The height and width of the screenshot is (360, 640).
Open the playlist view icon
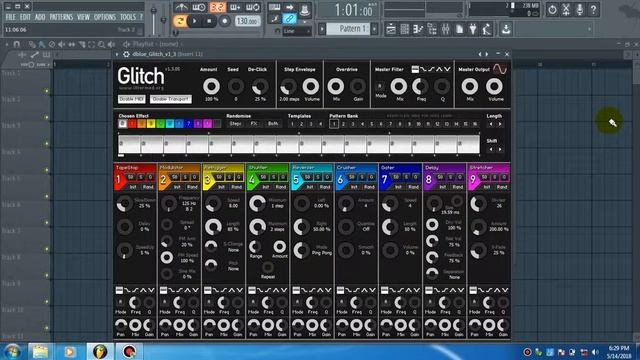391,29
